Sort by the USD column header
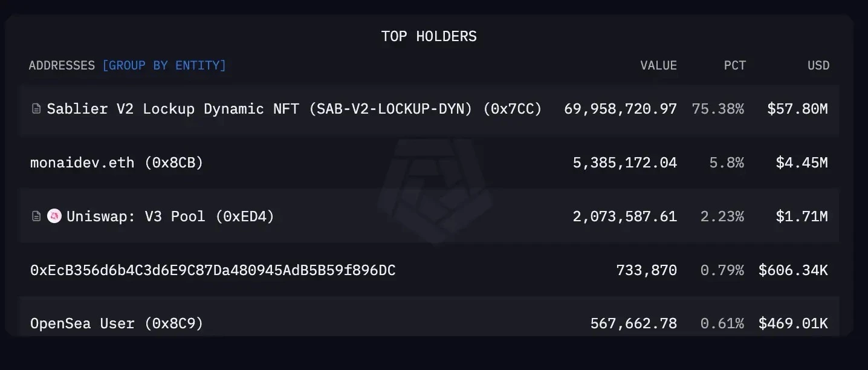The height and width of the screenshot is (370, 868). point(818,65)
